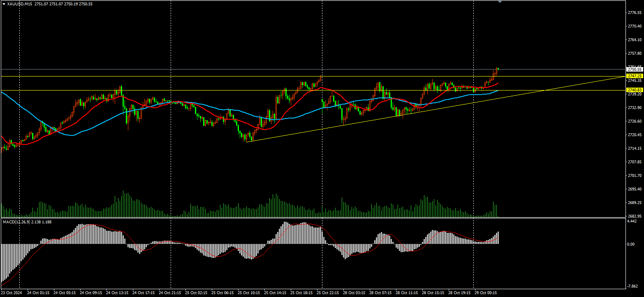
Task: Click the 28 Oct 07:15 time label
Action: pos(380,293)
